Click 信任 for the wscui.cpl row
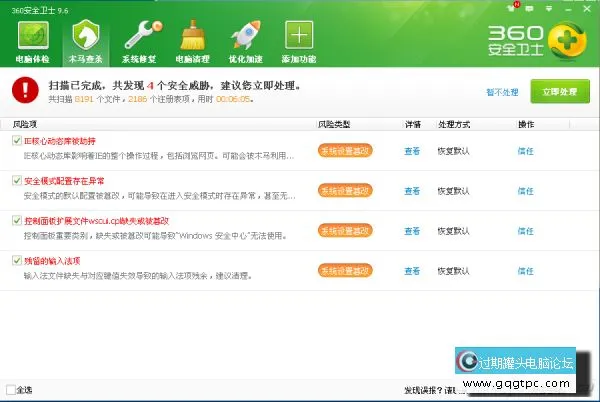Viewport: 600px width, 402px height. 525,231
